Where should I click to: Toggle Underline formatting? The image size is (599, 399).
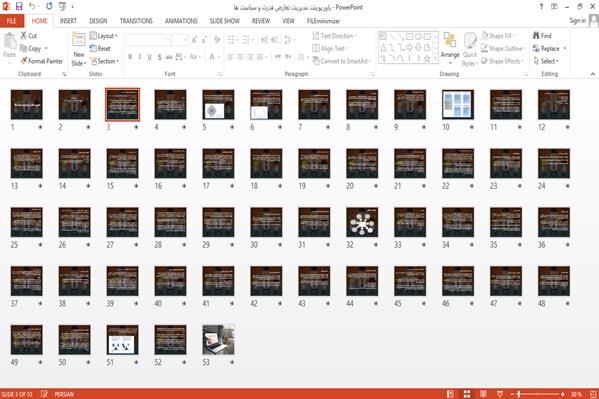pos(149,57)
